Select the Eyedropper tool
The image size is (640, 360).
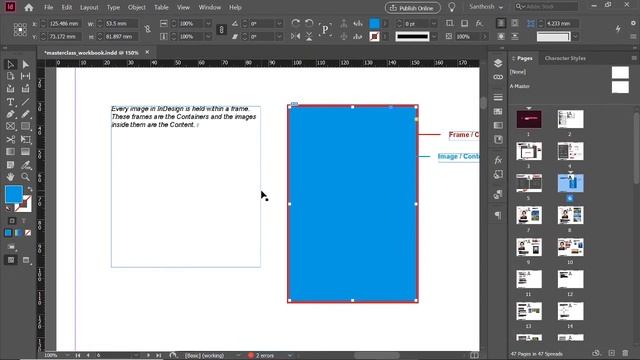26,164
